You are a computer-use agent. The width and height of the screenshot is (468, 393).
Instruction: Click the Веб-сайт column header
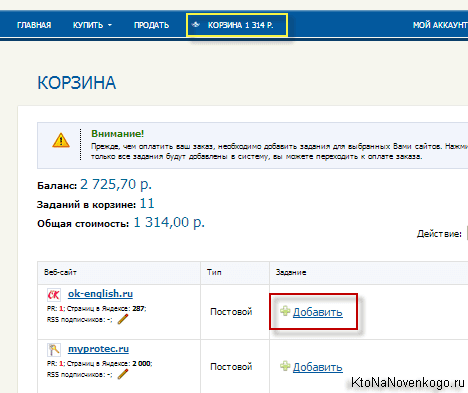60,272
